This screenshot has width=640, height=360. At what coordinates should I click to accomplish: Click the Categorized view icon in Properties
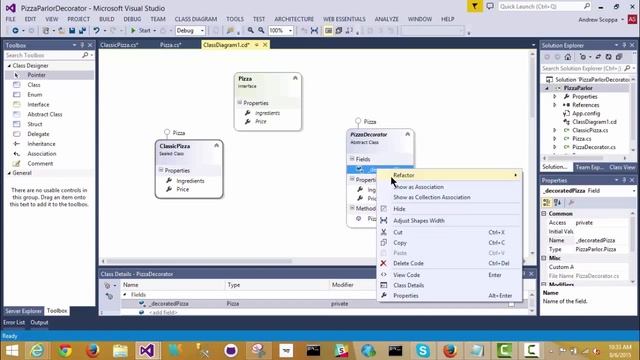click(x=547, y=202)
